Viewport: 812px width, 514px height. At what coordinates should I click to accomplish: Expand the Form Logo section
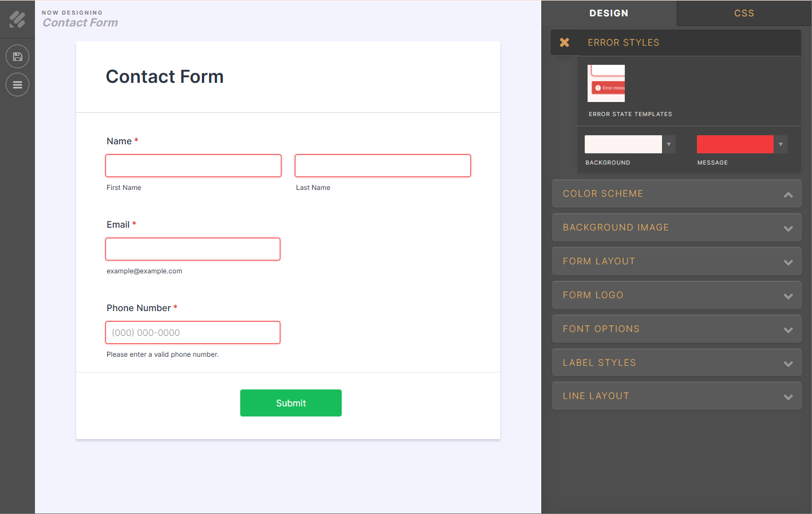788,296
